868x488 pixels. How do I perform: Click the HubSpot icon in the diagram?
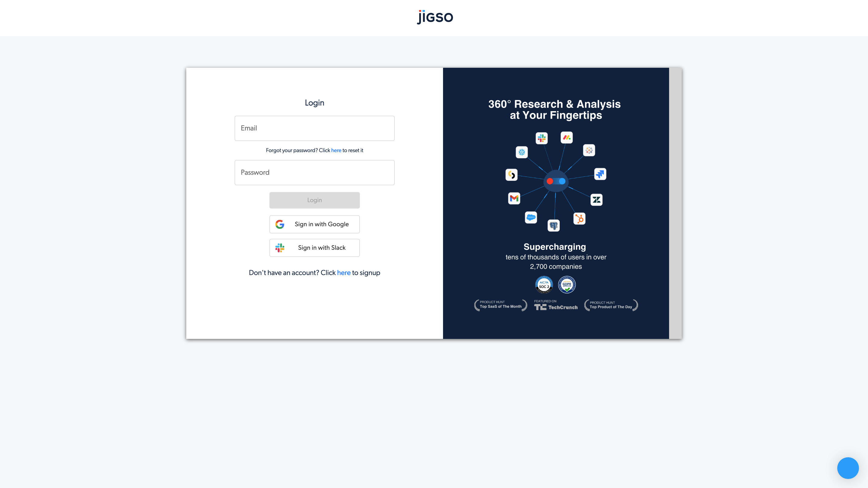click(579, 219)
